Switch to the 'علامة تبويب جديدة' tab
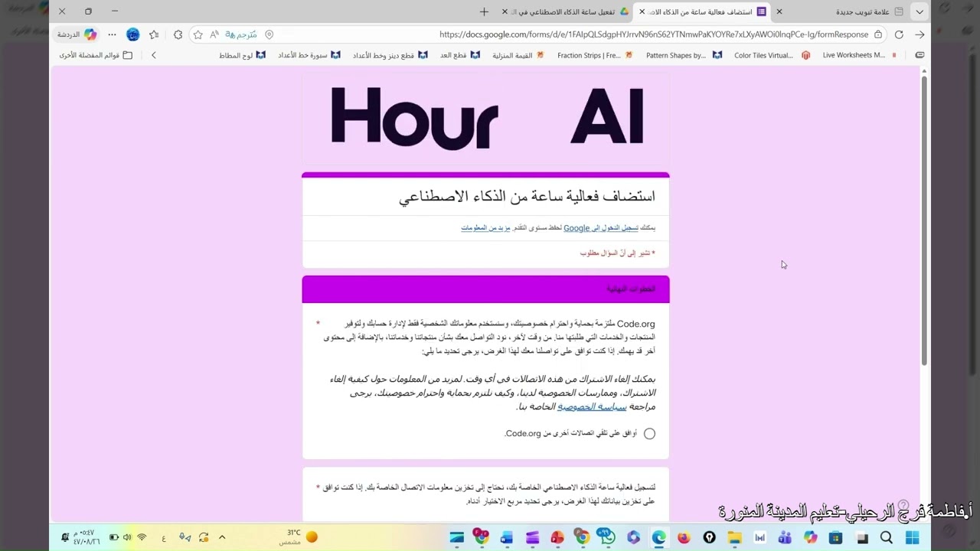 tap(841, 11)
